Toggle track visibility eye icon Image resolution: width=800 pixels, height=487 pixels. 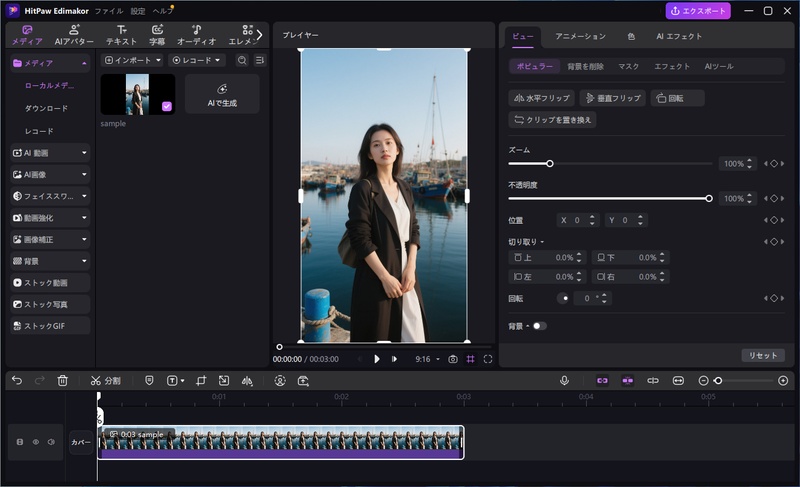(36, 442)
